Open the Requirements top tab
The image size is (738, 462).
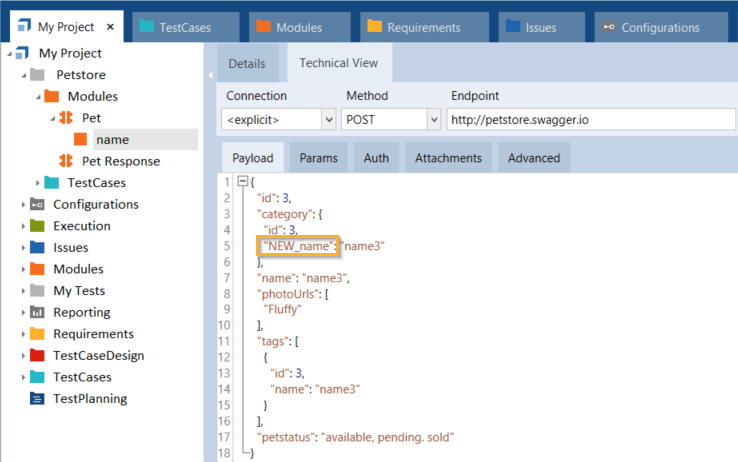(424, 28)
